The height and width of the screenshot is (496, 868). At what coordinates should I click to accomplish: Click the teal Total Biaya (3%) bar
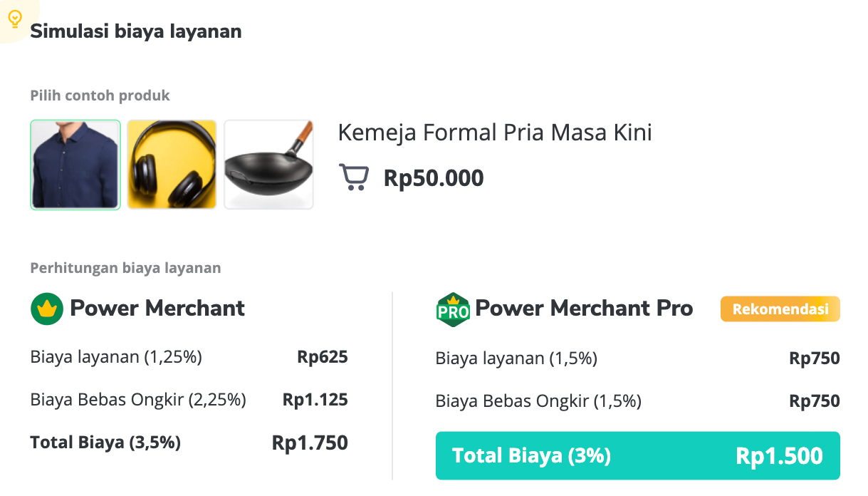click(638, 455)
